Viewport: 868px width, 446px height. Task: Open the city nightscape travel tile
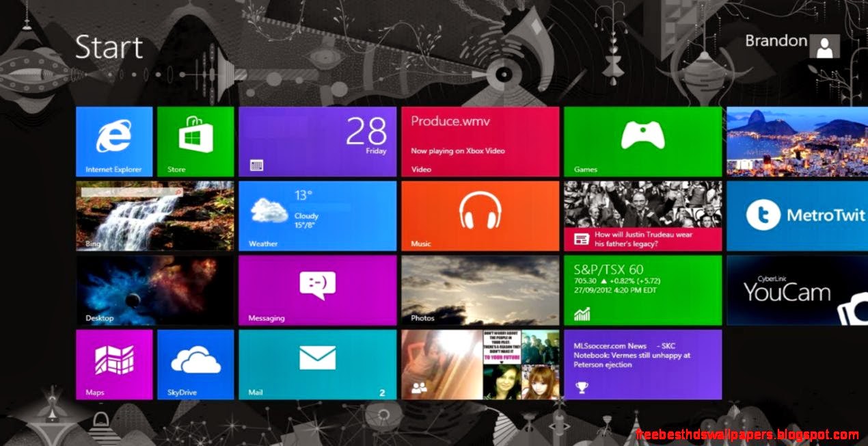click(x=797, y=142)
